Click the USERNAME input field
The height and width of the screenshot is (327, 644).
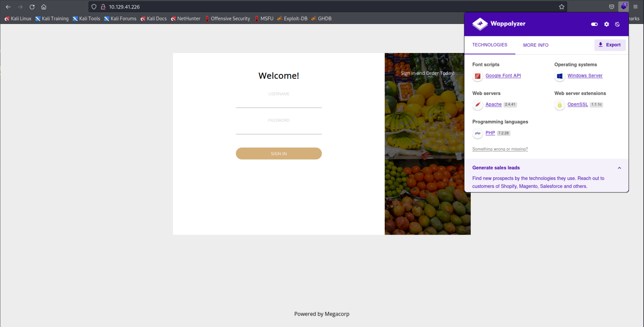279,103
